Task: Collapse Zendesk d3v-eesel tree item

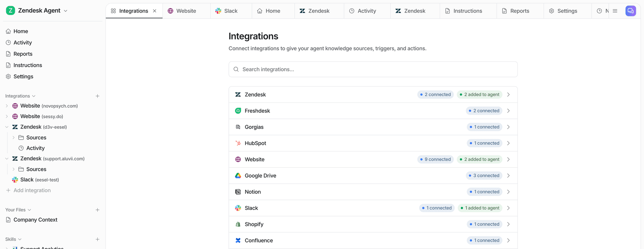Action: 7,127
